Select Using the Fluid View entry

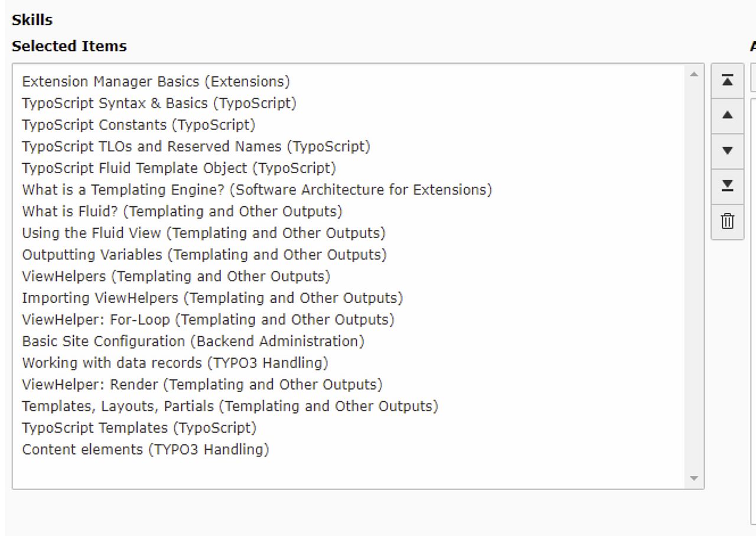[204, 233]
